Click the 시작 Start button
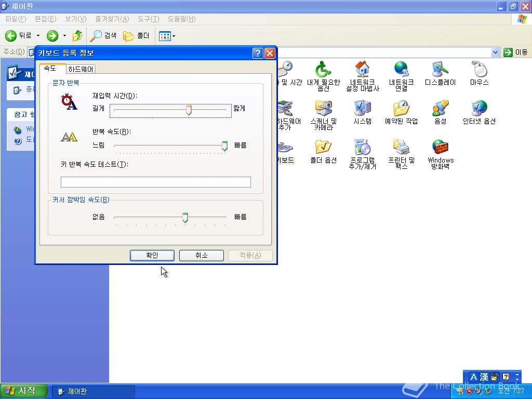Viewport: 532px width, 399px height. click(23, 391)
